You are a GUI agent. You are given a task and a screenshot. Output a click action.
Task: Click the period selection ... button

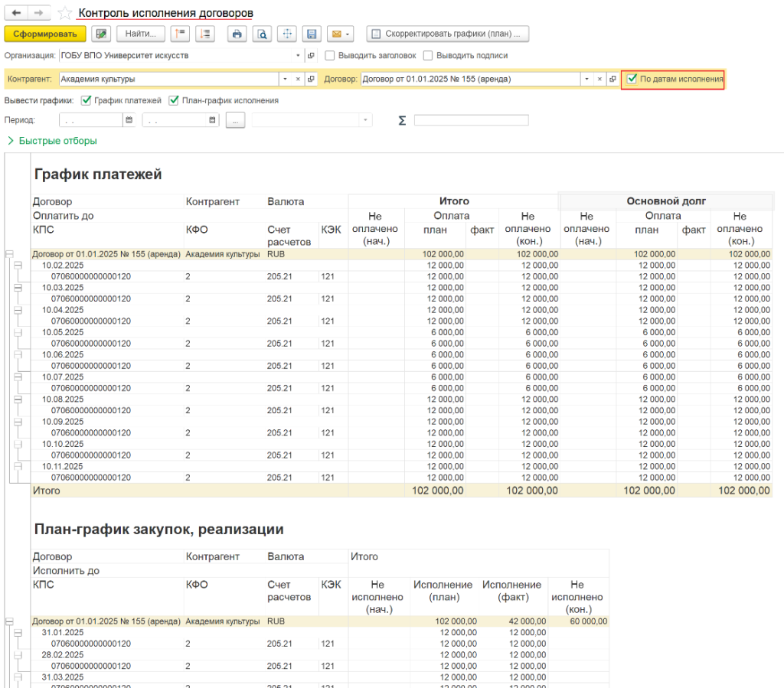pos(236,120)
